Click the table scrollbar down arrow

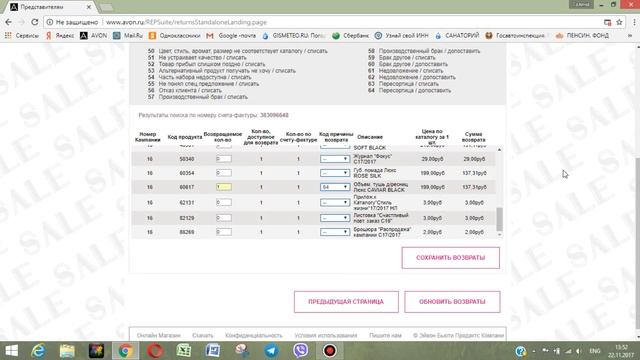(499, 235)
